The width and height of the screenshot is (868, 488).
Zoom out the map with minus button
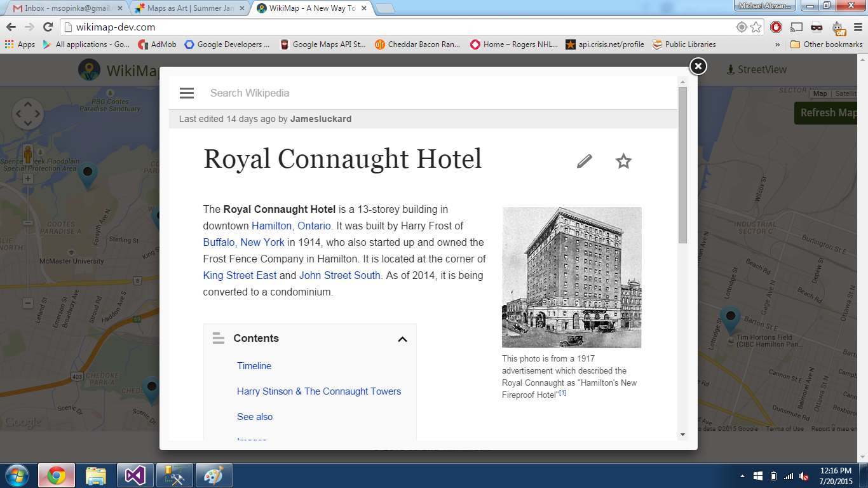pyautogui.click(x=28, y=303)
